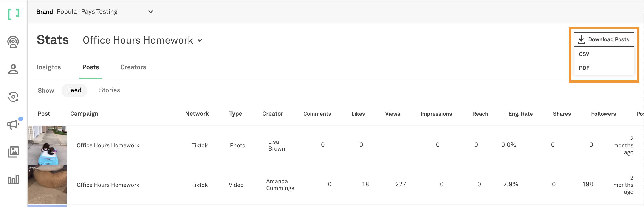The image size is (644, 207).
Task: Expand the Brand Popular Pays Testing dropdown
Action: [x=151, y=12]
